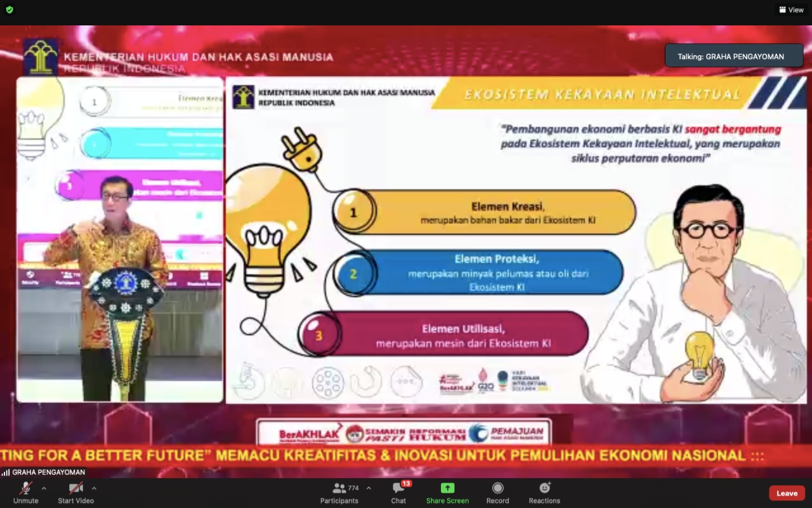Image resolution: width=812 pixels, height=508 pixels.
Task: Open Chat with 13 unread messages
Action: [398, 493]
